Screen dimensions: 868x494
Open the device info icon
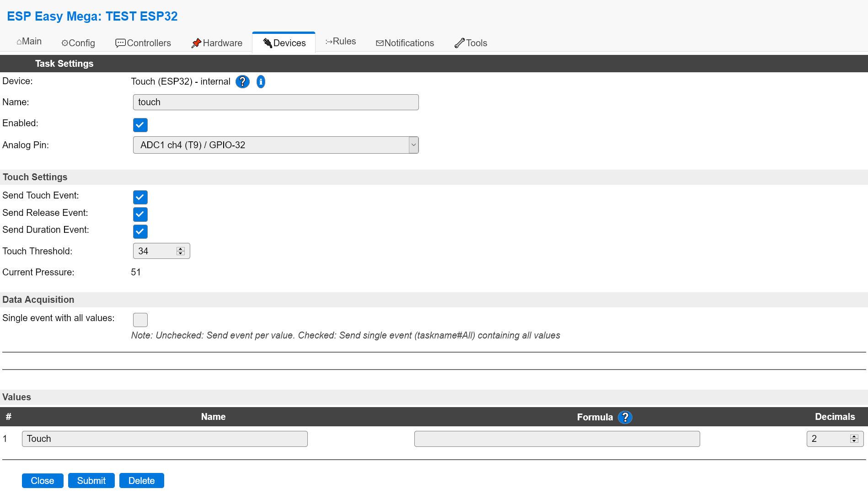[x=261, y=81]
